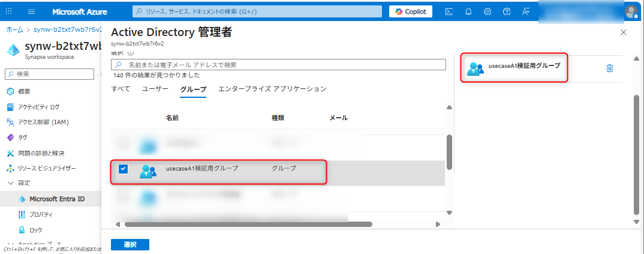
Task: Click the right panel vertical scrollbar
Action: point(636,154)
